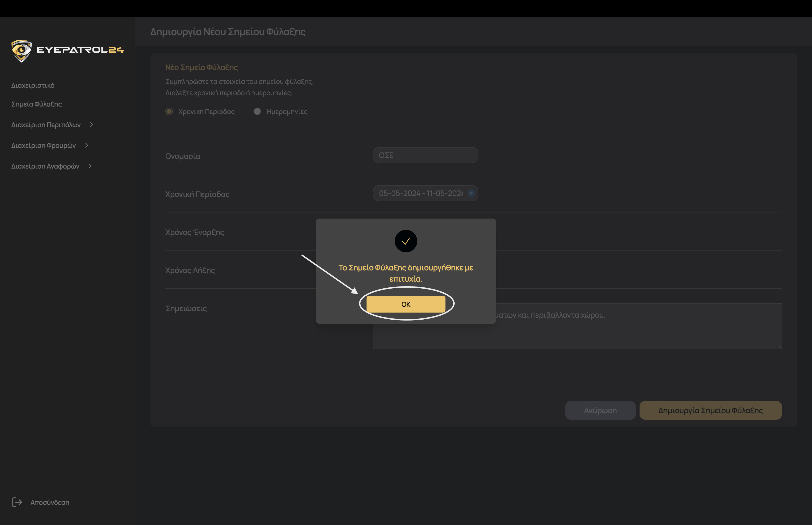The height and width of the screenshot is (525, 812).
Task: Click the OK button in success dialog
Action: [406, 304]
